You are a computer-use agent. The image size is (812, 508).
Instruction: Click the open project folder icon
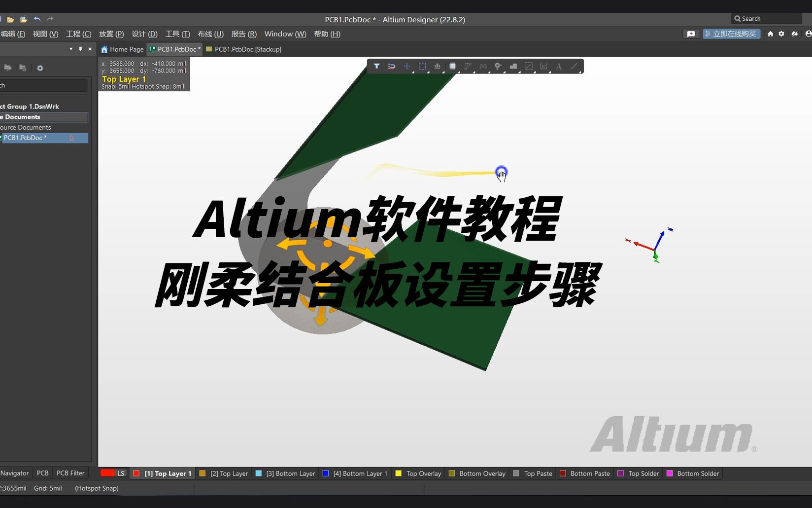point(23,19)
